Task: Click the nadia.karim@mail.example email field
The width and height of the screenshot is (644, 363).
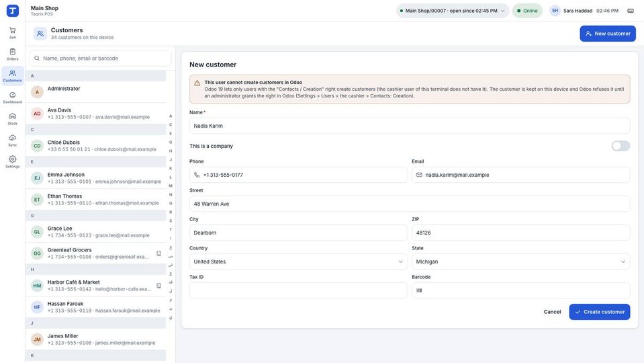Action: [521, 175]
